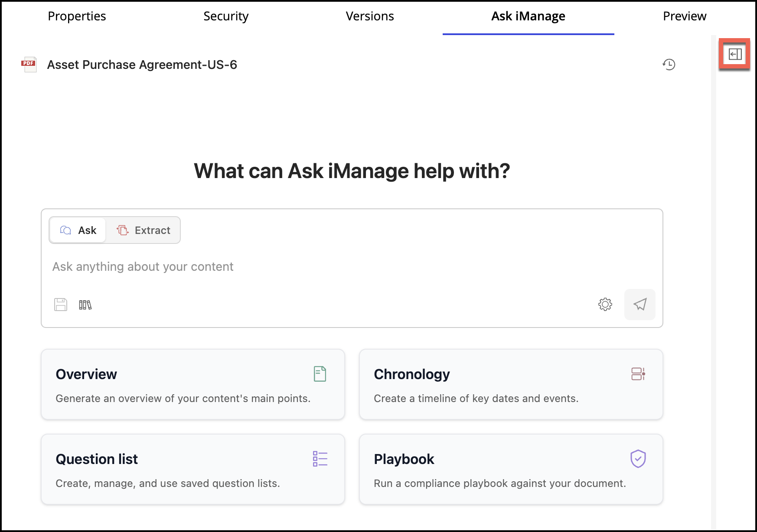Focus the Ask anything about your content field
757x532 pixels.
[x=352, y=266]
